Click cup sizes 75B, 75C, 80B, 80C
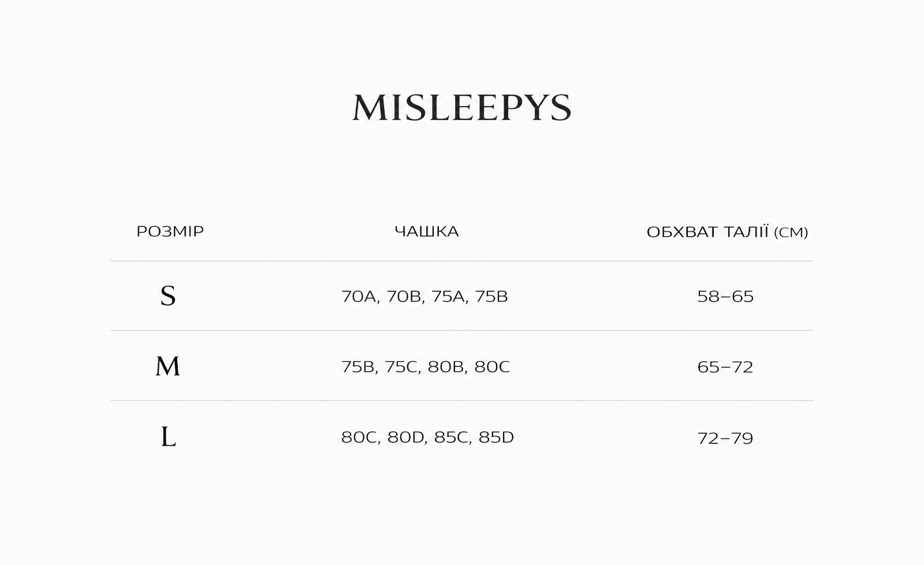Screen dimensions: 924x565 pyautogui.click(x=426, y=367)
